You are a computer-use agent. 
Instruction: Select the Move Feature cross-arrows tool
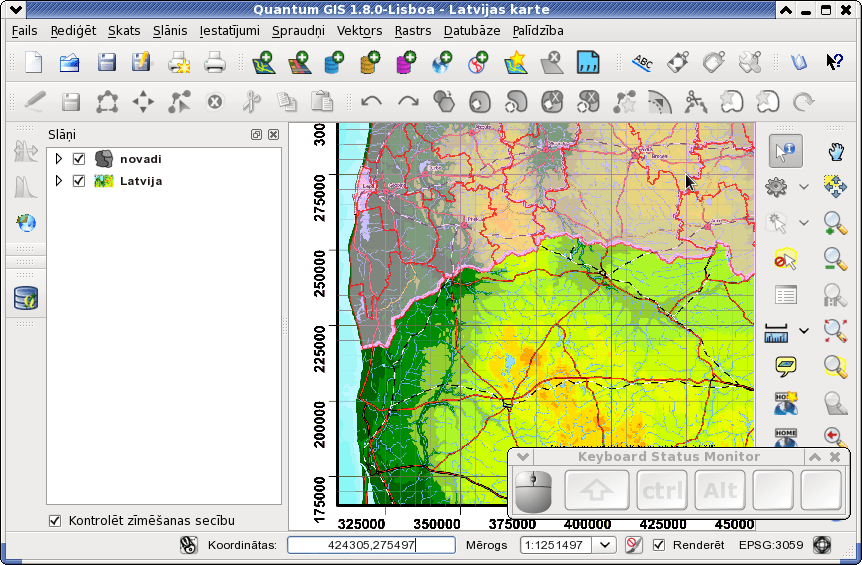point(143,102)
